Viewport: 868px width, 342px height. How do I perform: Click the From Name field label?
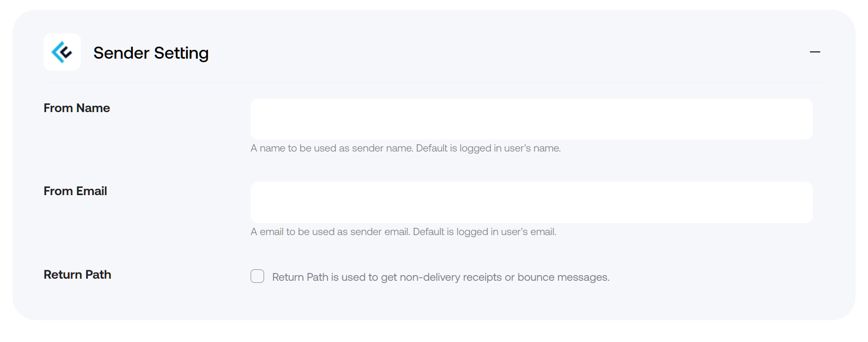77,108
